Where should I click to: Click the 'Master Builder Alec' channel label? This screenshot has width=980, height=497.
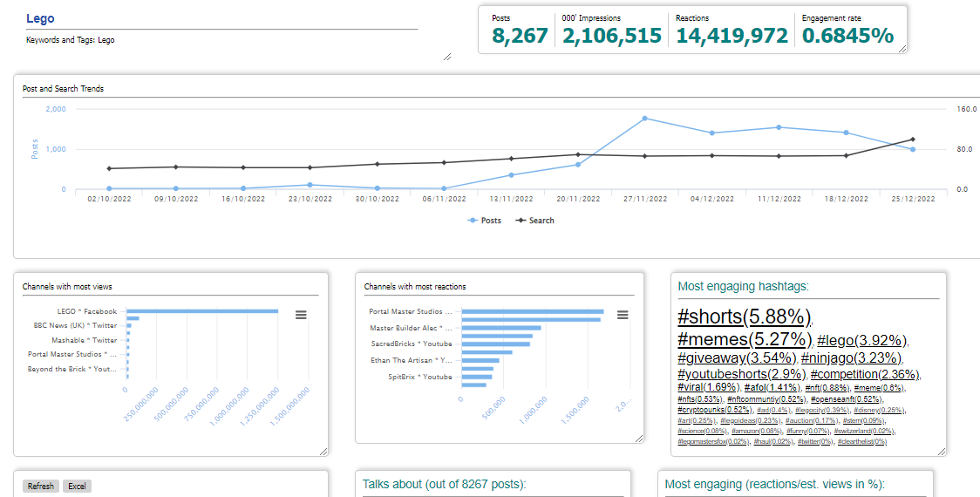click(411, 328)
